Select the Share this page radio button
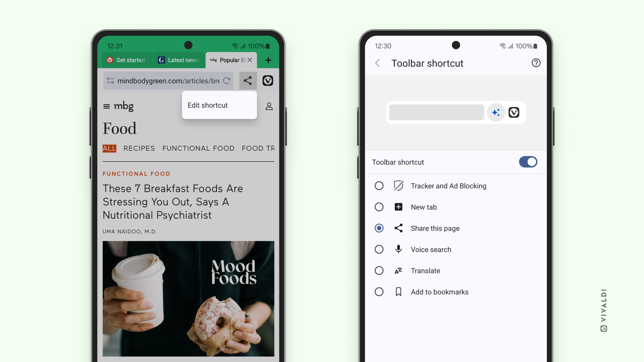 point(379,228)
